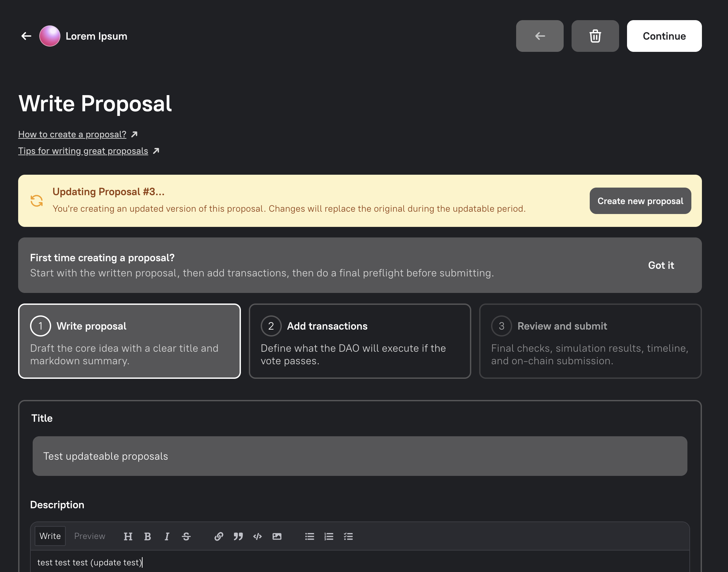The image size is (728, 572).
Task: Insert a heading with the H icon
Action: click(128, 536)
